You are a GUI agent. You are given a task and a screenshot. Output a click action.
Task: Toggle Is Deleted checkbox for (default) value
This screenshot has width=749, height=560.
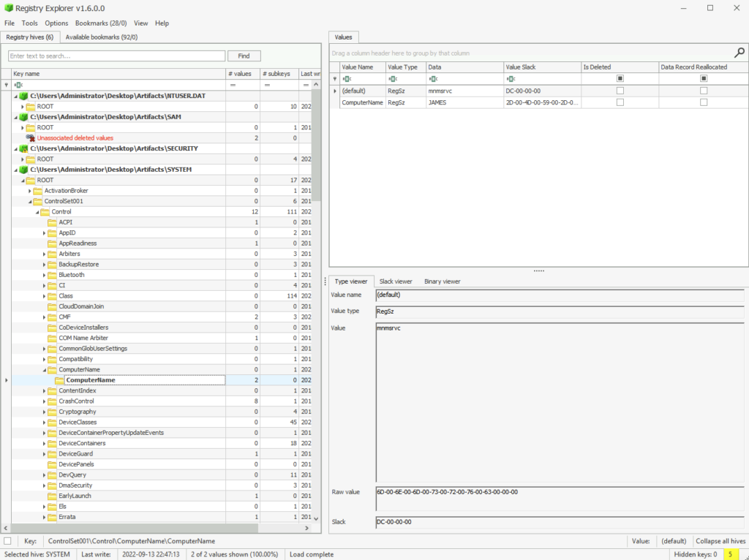pyautogui.click(x=620, y=91)
